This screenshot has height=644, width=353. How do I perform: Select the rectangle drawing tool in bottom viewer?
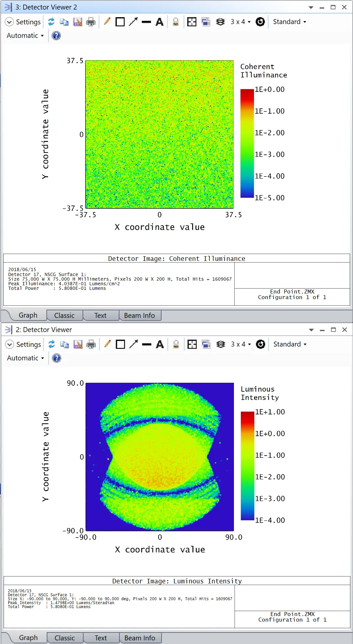point(120,344)
